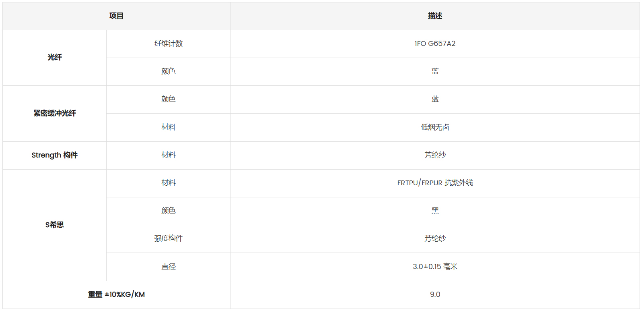644x315 pixels.
Task: Click the 9.0 weight value cell
Action: coord(435,295)
